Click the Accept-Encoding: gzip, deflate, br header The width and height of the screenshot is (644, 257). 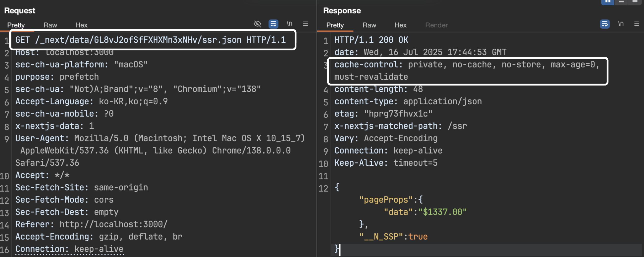point(99,236)
